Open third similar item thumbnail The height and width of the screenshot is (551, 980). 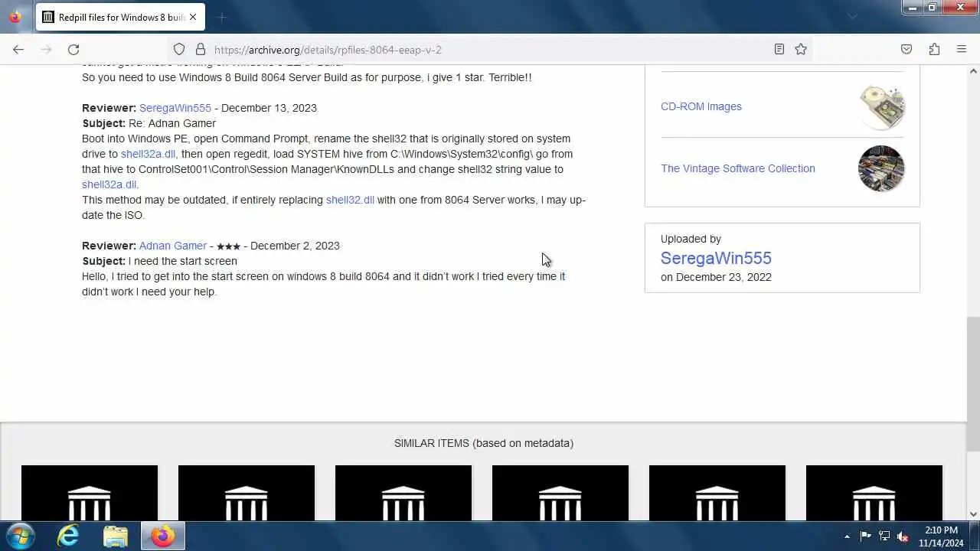(403, 493)
